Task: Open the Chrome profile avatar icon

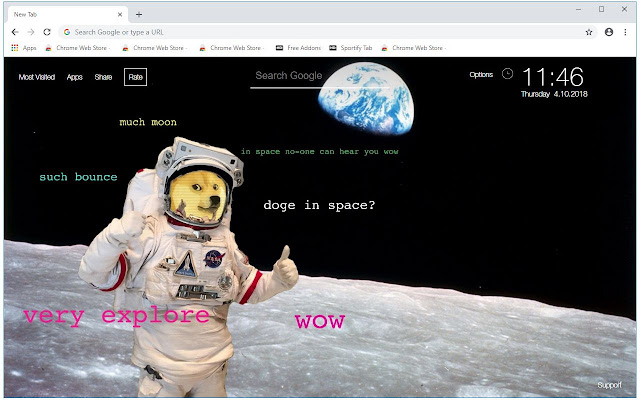Action: point(609,32)
